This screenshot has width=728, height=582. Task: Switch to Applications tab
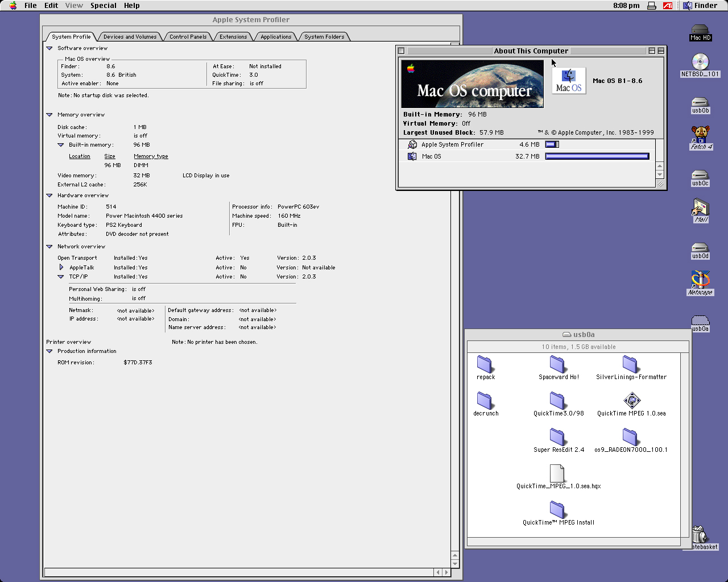point(276,37)
